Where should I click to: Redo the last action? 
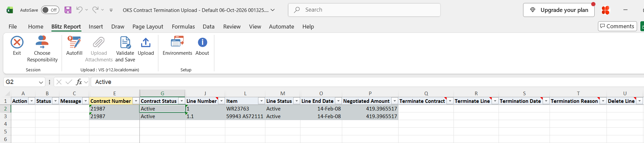point(95,10)
